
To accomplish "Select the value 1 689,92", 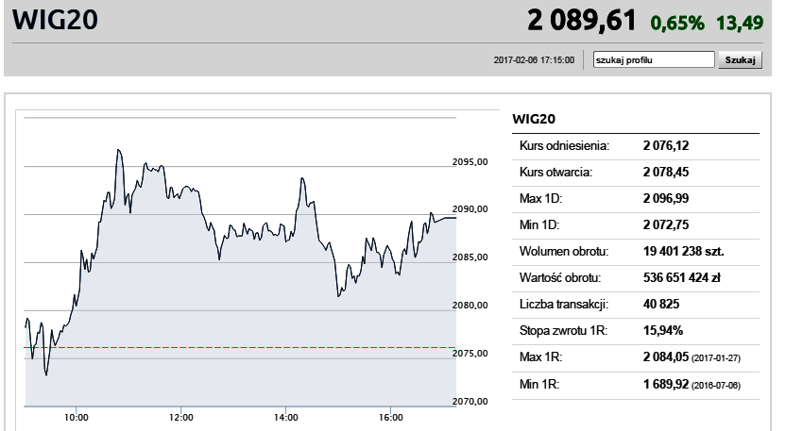I will 666,384.
